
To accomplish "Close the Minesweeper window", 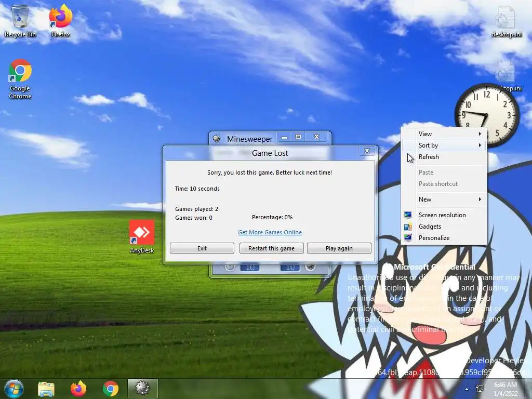I will coord(316,137).
